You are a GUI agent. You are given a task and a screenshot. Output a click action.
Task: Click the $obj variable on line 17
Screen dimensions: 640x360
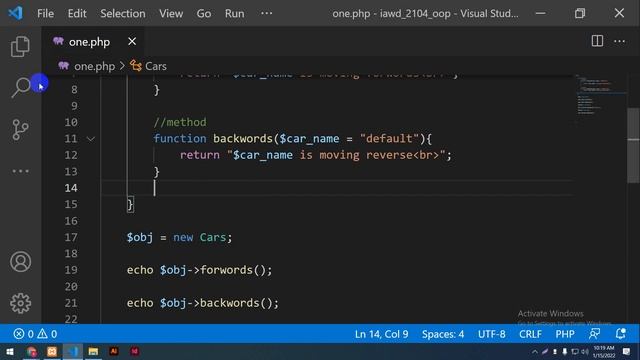140,237
